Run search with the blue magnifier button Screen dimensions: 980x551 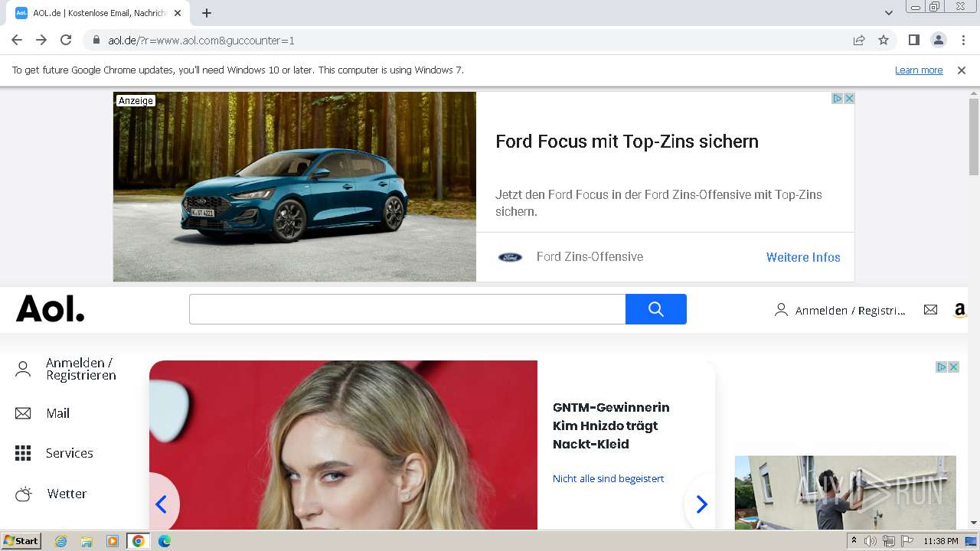[656, 309]
